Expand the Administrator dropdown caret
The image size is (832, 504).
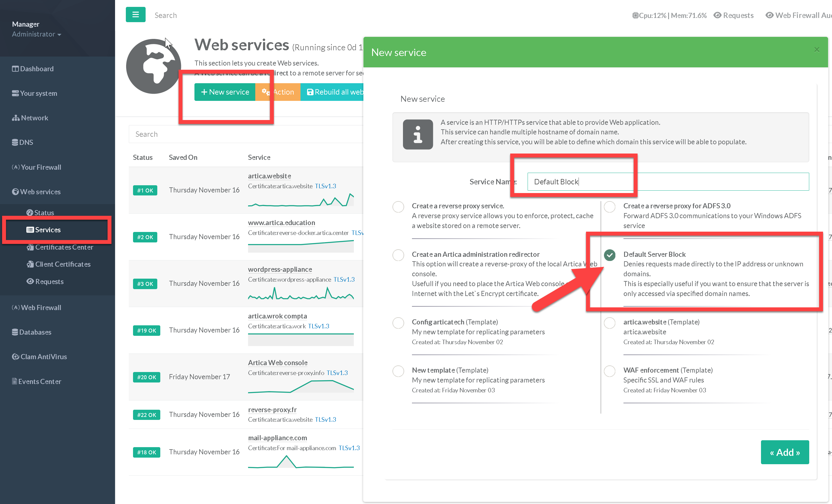point(59,34)
